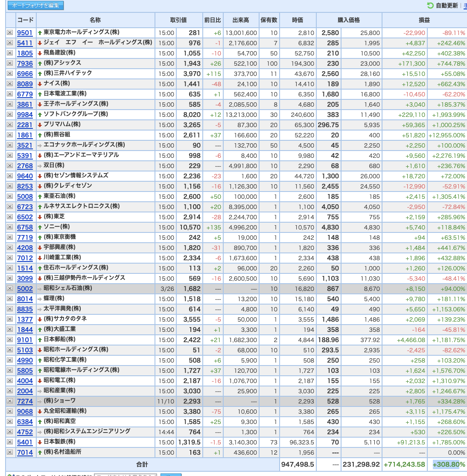Click the 8,020 price for ソフトバンクグループ
This screenshot has width=467, height=476.
tap(192, 115)
